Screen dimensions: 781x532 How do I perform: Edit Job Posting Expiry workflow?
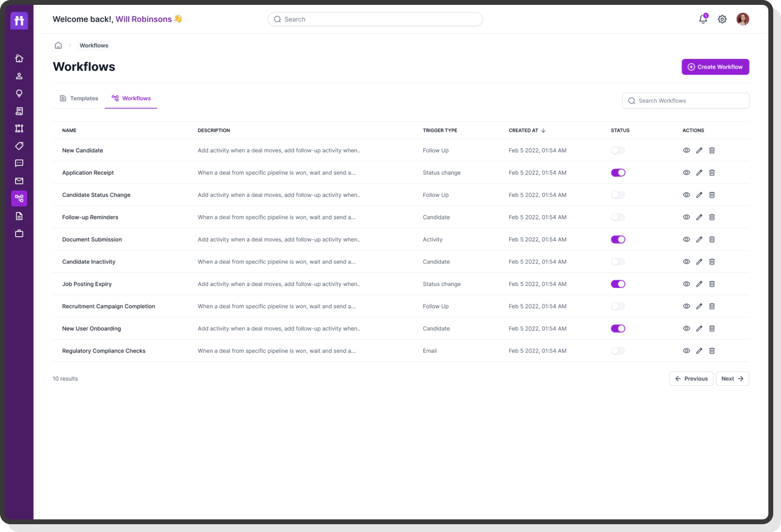click(x=699, y=284)
